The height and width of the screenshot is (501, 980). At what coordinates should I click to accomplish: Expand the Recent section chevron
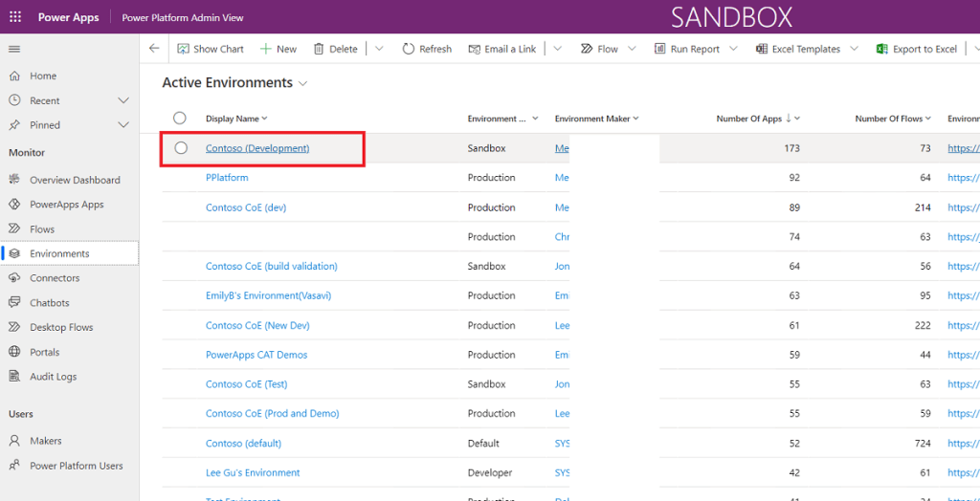click(123, 100)
